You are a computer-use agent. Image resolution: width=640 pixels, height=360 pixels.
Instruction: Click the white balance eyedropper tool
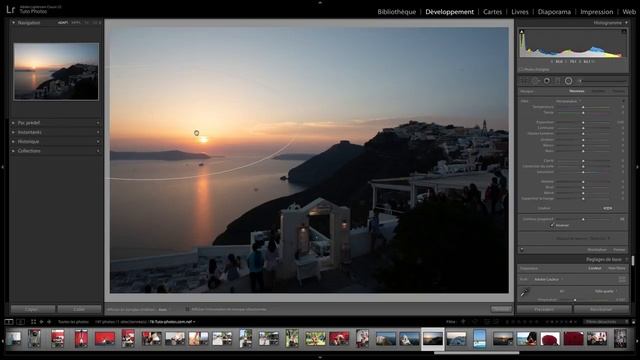point(524,292)
